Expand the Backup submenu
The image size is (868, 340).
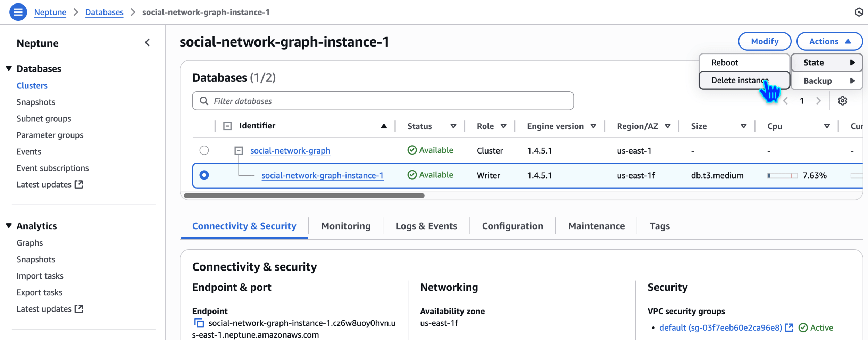click(827, 81)
